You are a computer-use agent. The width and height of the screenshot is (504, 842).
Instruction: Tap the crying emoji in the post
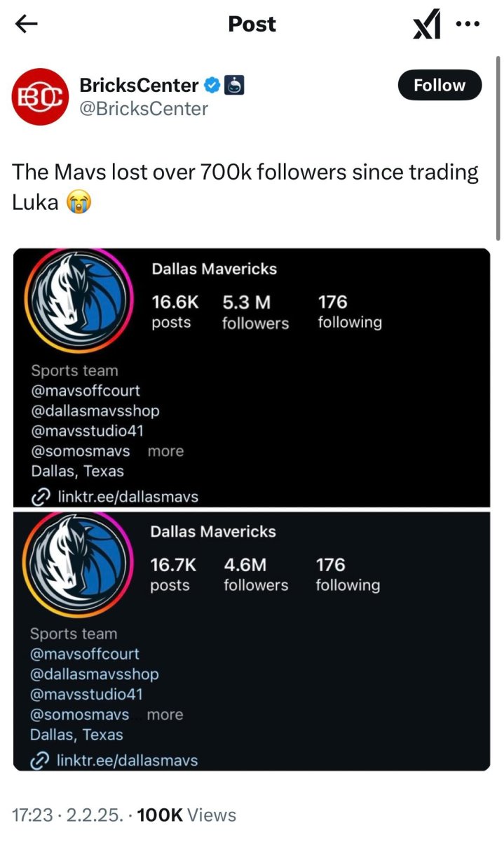[79, 203]
